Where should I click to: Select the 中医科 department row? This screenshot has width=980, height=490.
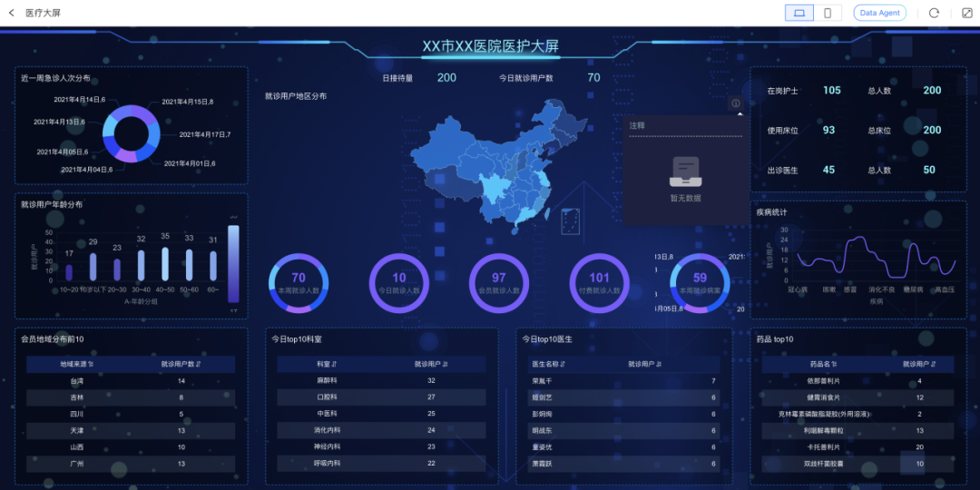(381, 414)
